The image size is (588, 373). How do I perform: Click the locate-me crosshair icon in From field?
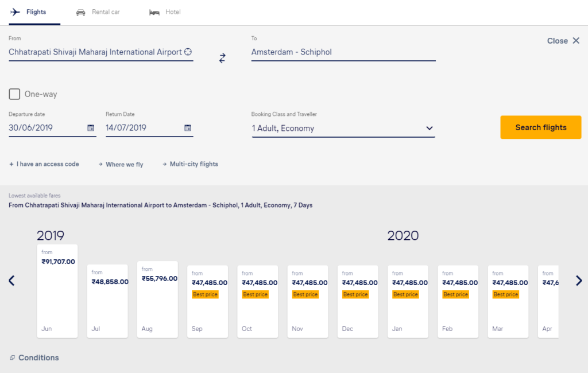click(188, 52)
